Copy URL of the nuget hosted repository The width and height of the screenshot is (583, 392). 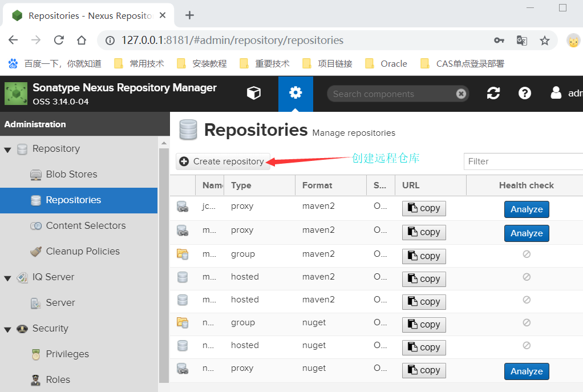tap(424, 347)
